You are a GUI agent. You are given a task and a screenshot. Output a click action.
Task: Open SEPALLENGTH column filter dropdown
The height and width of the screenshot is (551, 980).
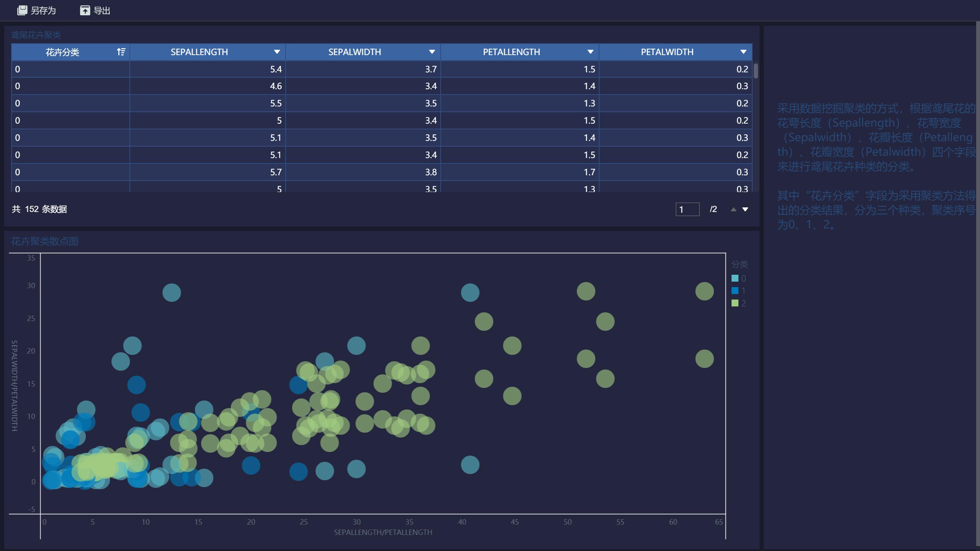tap(277, 52)
